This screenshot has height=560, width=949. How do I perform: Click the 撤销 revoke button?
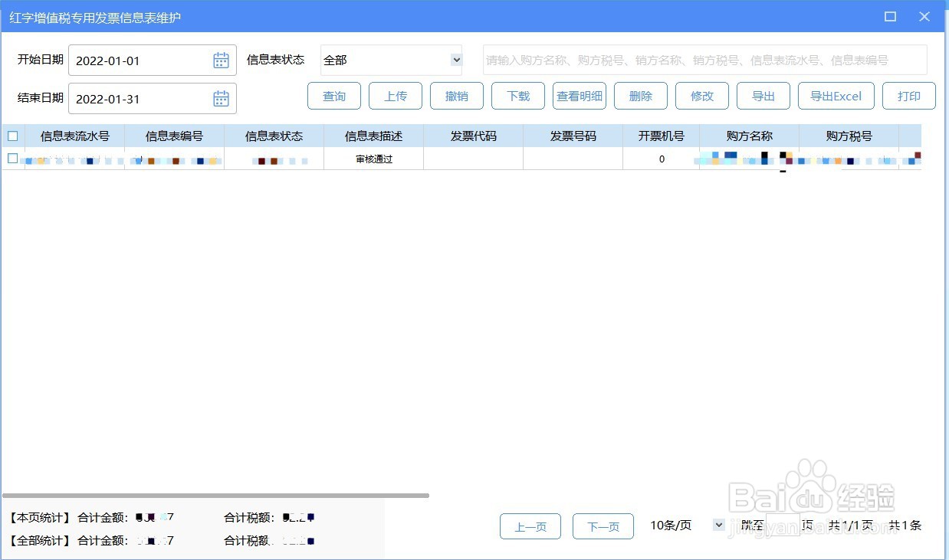(457, 96)
